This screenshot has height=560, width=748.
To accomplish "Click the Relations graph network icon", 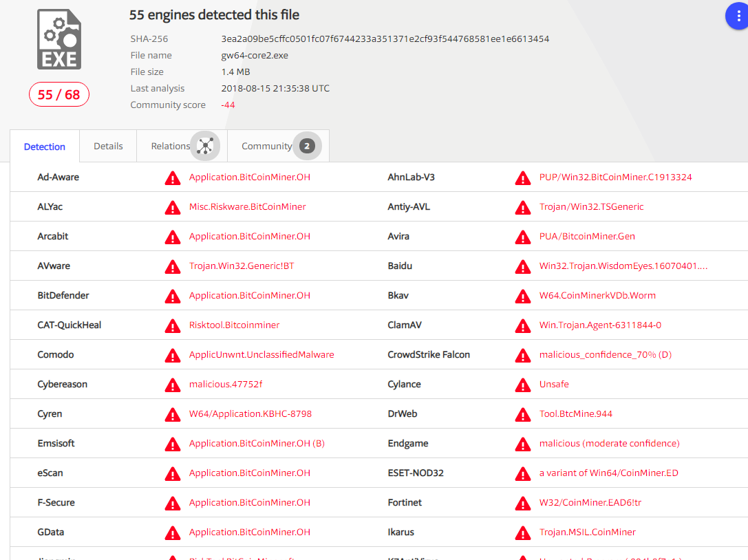I will 205,146.
